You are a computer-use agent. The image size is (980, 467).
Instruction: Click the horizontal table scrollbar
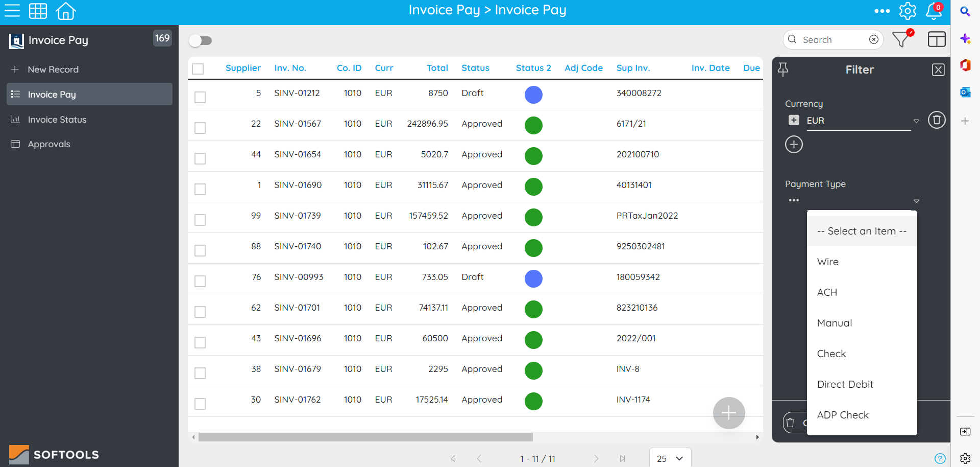[365, 437]
